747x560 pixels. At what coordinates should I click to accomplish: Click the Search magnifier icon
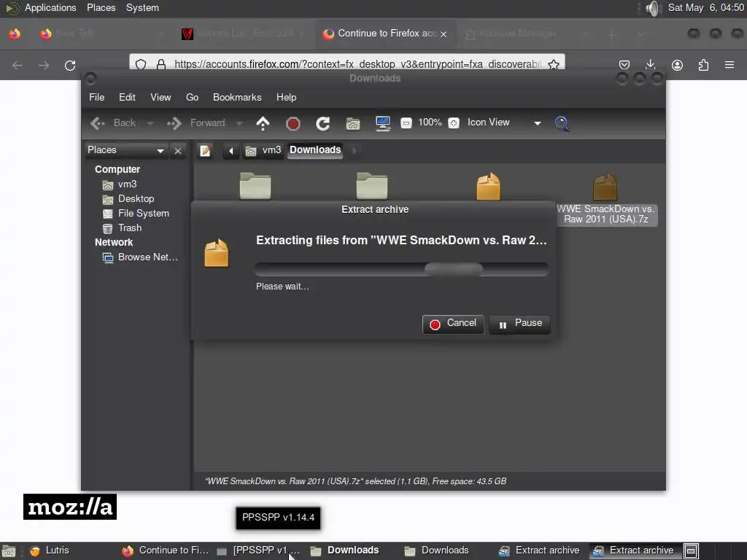point(562,123)
